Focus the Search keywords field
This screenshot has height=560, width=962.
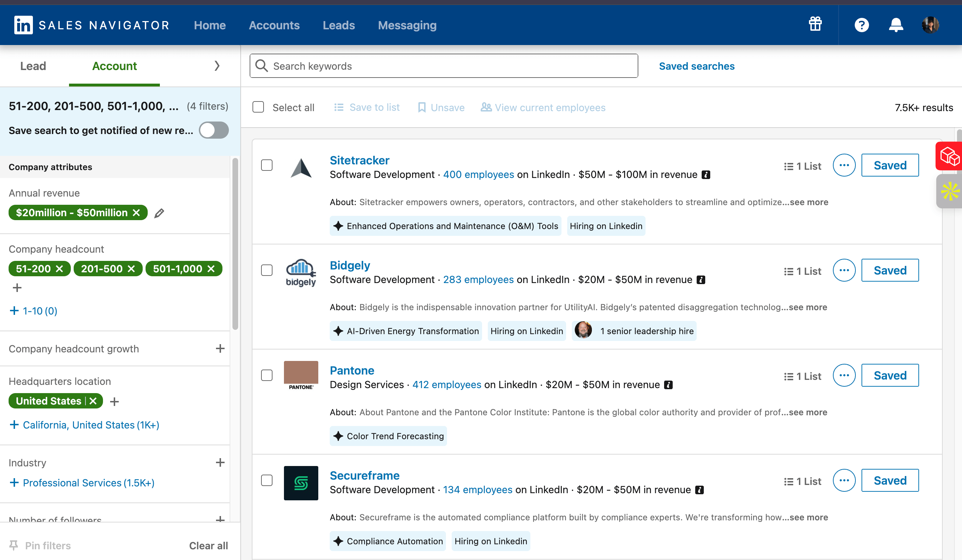(x=443, y=66)
